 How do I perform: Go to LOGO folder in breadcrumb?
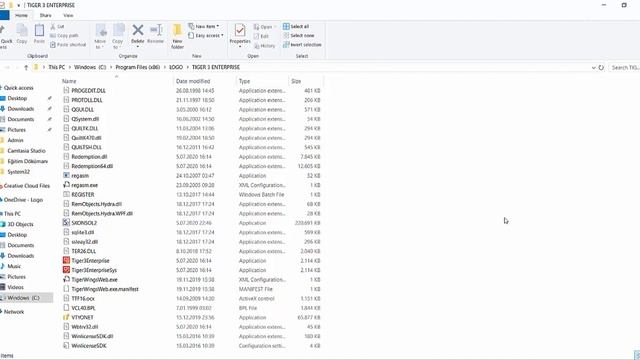tap(176, 67)
